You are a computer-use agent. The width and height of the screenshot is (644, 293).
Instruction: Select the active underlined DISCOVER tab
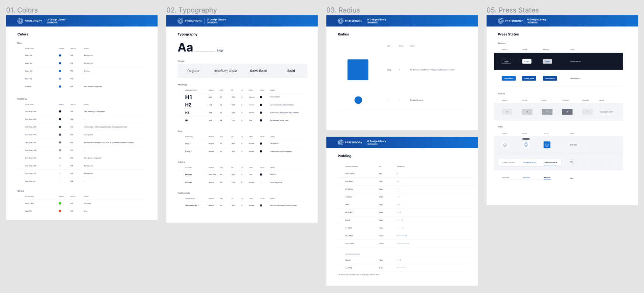click(547, 178)
